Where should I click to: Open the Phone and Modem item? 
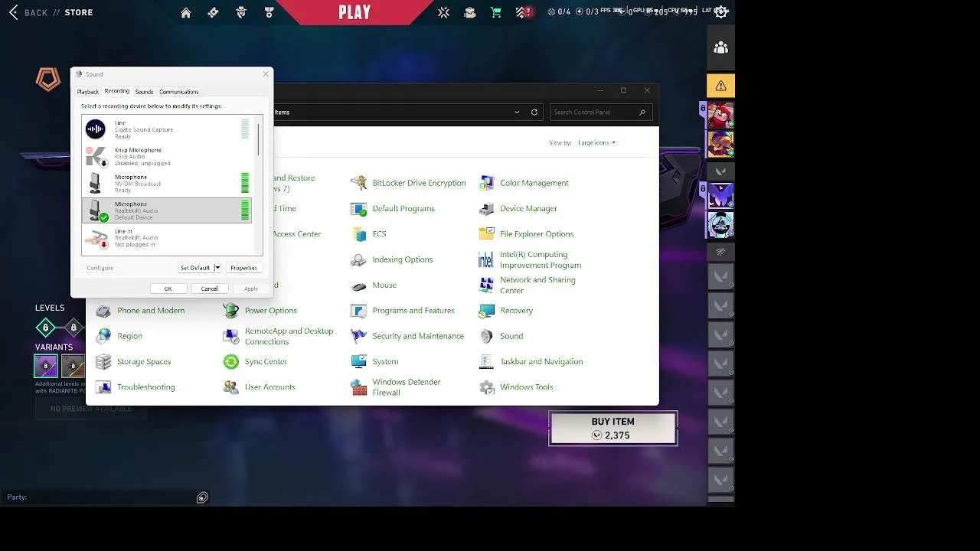(x=151, y=311)
